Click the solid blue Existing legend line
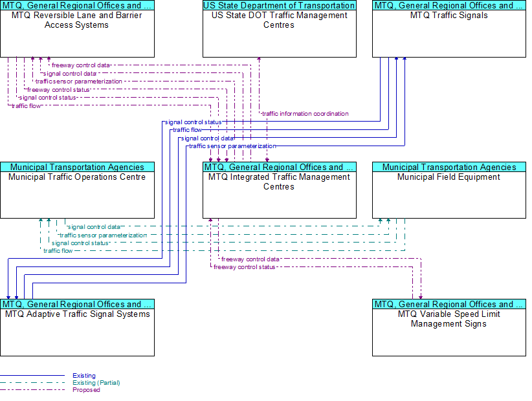The width and height of the screenshot is (532, 401). click(x=32, y=376)
